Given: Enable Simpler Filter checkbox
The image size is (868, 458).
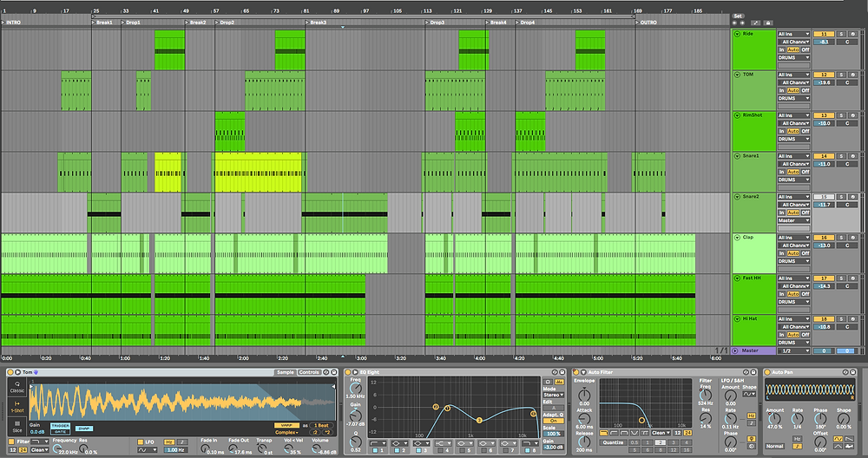Looking at the screenshot, I should click(11, 442).
